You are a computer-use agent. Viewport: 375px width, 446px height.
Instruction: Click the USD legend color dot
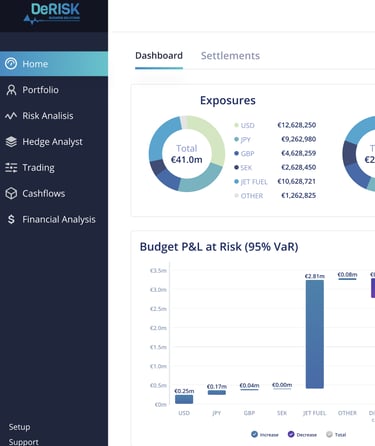click(x=236, y=125)
